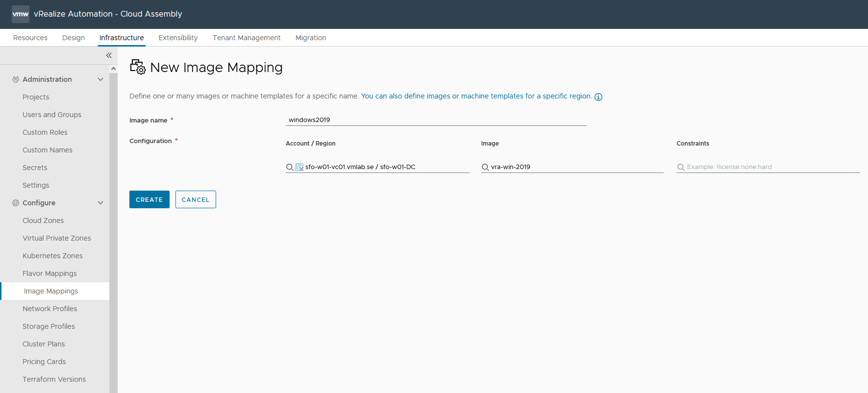
Task: Open Storage Profiles
Action: [49, 326]
